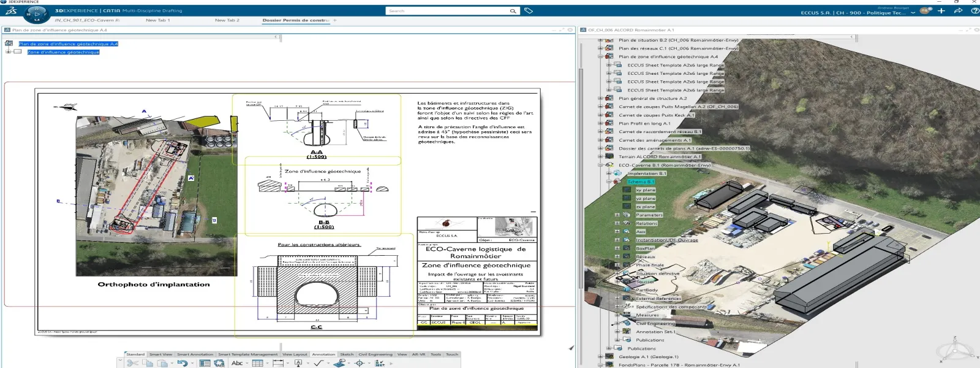Screen dimensions: 980x368
Task: Click the 3D annotation surface icon
Action: pyautogui.click(x=339, y=363)
